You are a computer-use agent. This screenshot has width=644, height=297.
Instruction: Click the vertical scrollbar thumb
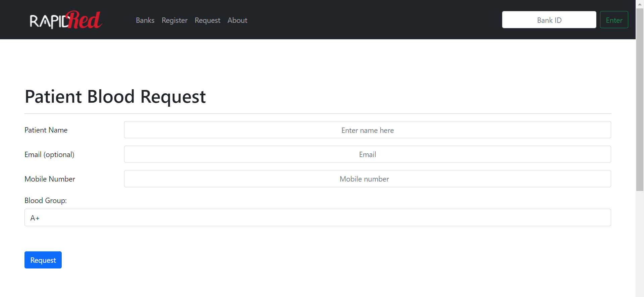640,100
